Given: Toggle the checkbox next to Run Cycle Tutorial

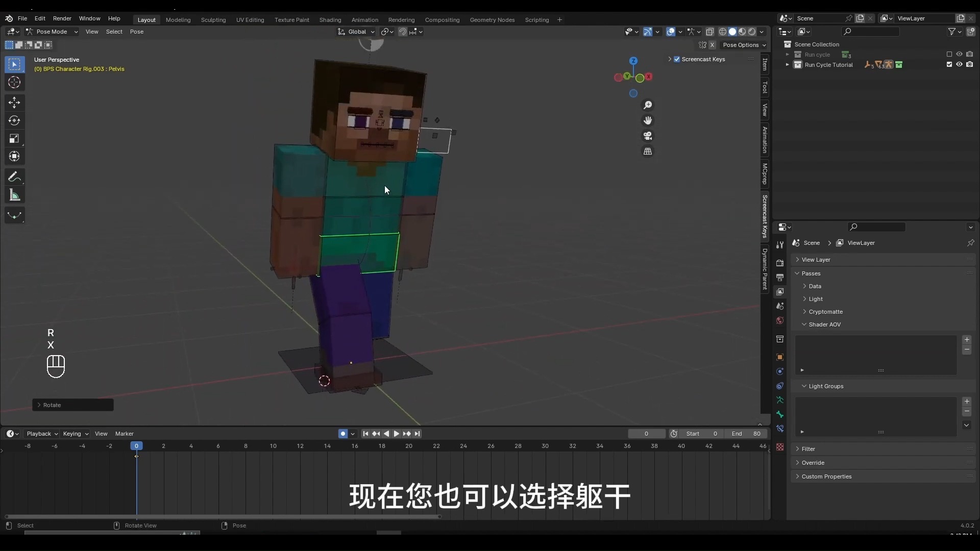Looking at the screenshot, I should [x=949, y=64].
